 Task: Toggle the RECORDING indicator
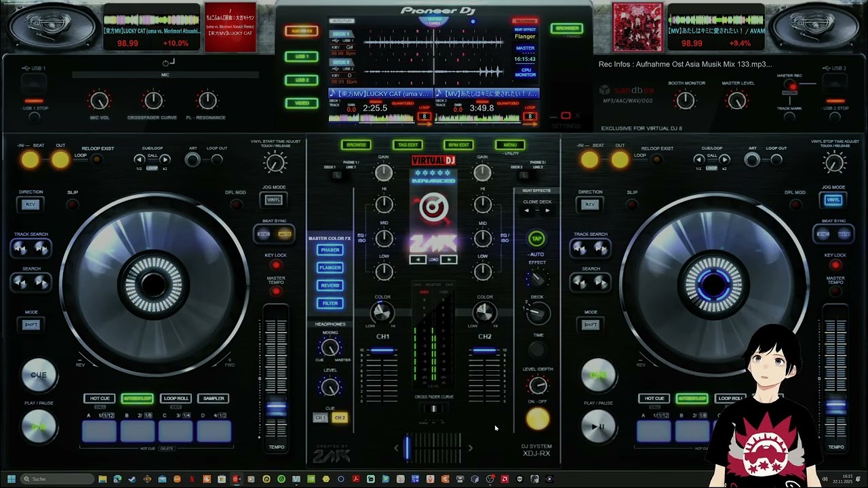(525, 21)
